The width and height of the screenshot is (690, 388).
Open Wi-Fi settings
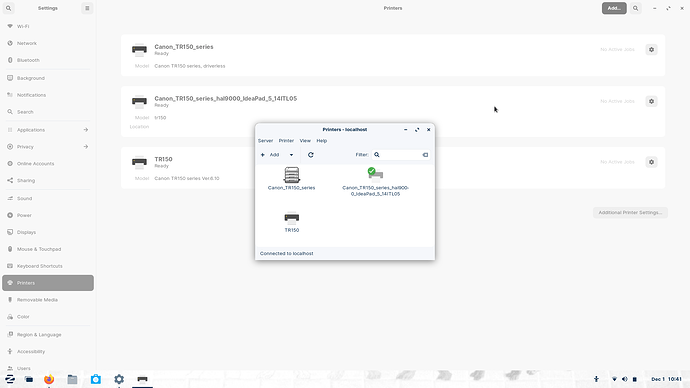(48, 26)
